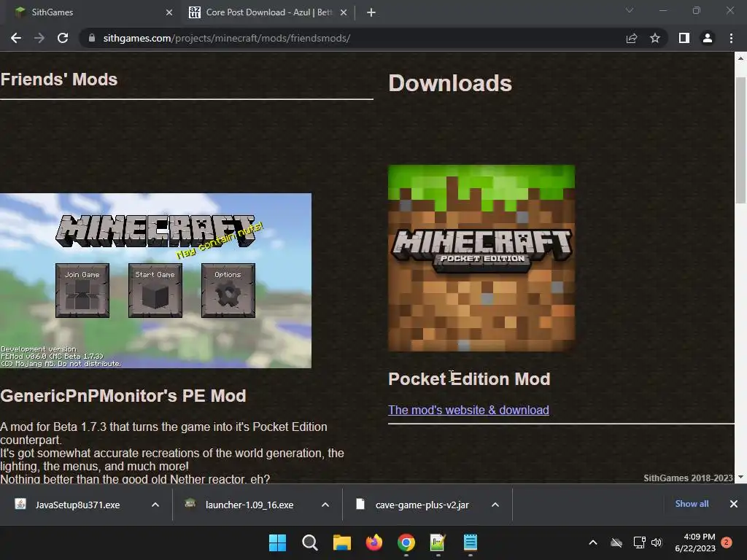Open the Windows Start menu
This screenshot has width=747, height=560.
(278, 542)
